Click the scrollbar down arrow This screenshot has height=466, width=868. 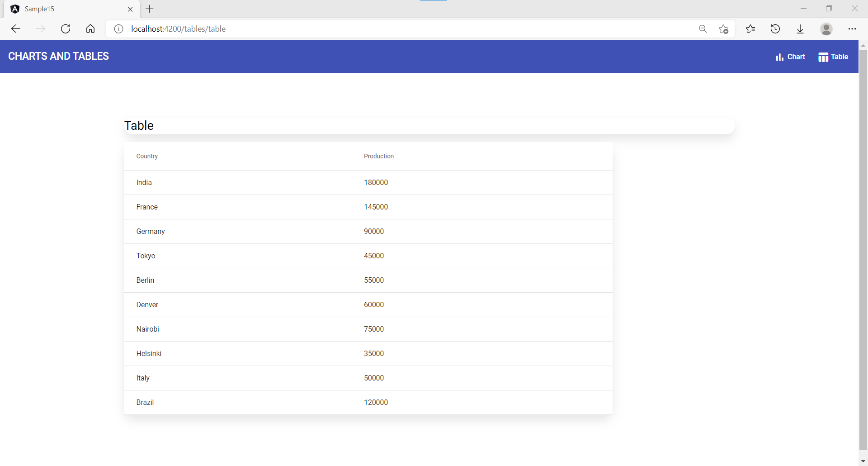(863, 461)
